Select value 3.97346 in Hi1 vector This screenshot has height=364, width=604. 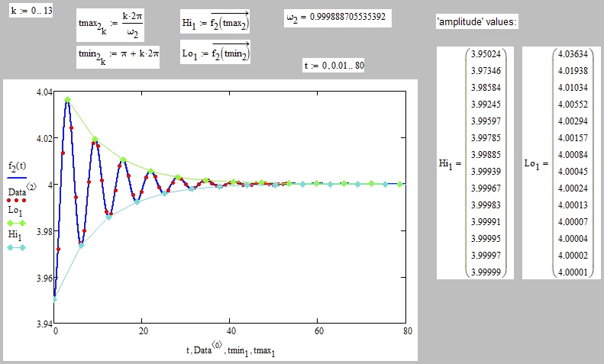tap(486, 71)
